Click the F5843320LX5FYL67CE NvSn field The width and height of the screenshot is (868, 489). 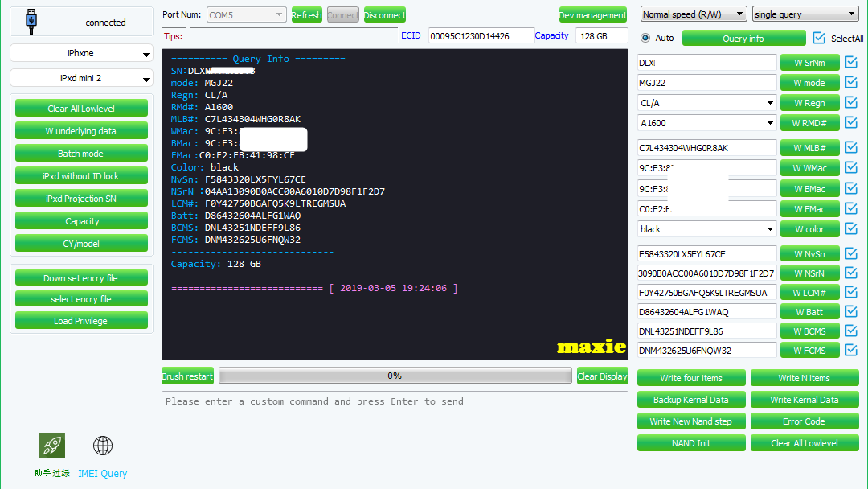click(x=707, y=253)
